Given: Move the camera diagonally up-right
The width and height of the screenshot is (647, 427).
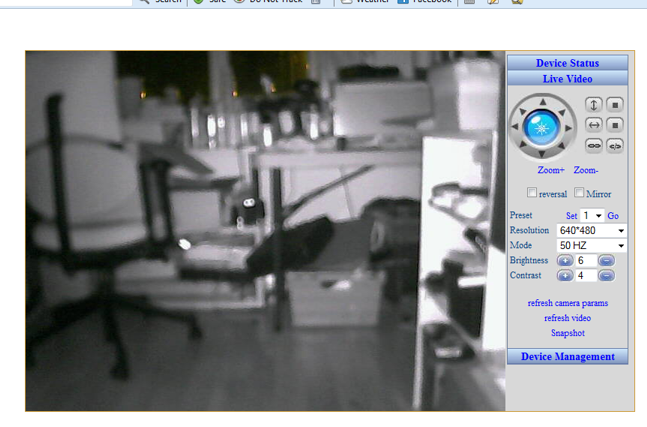Looking at the screenshot, I should 562,112.
